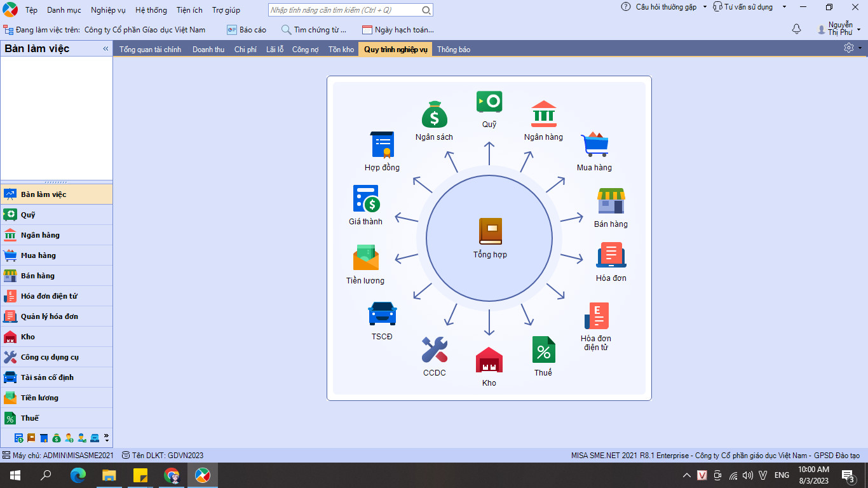This screenshot has height=488, width=868.
Task: Click the search magnifier in search box
Action: point(426,10)
